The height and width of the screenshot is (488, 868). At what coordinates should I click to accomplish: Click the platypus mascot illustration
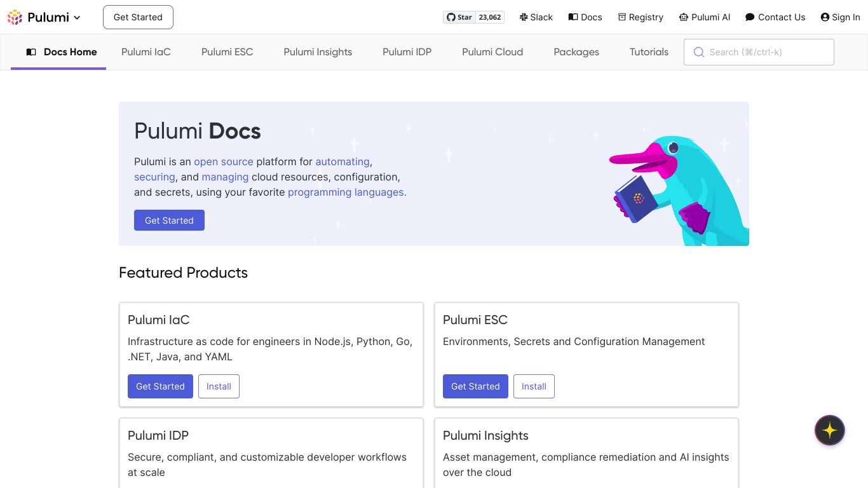[x=679, y=189]
